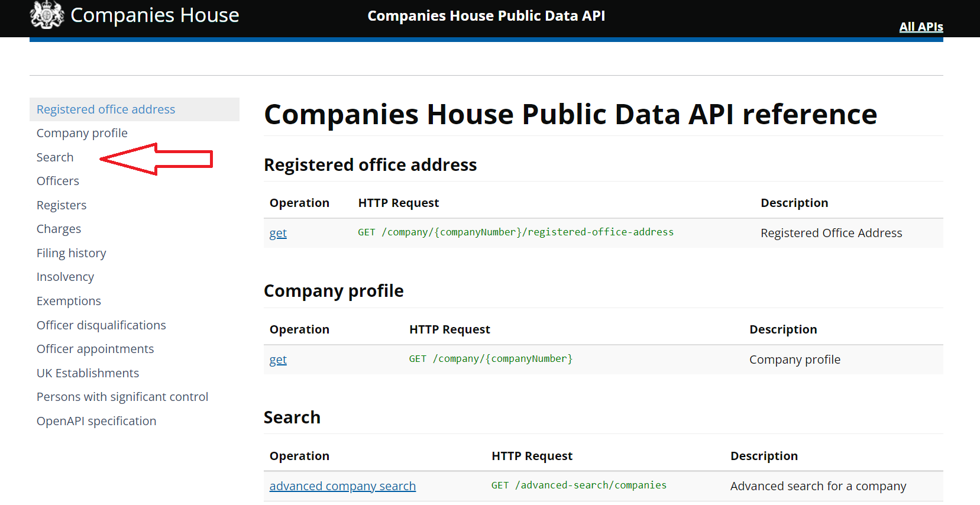Open Exemptions sidebar link
980x505 pixels.
tap(69, 301)
